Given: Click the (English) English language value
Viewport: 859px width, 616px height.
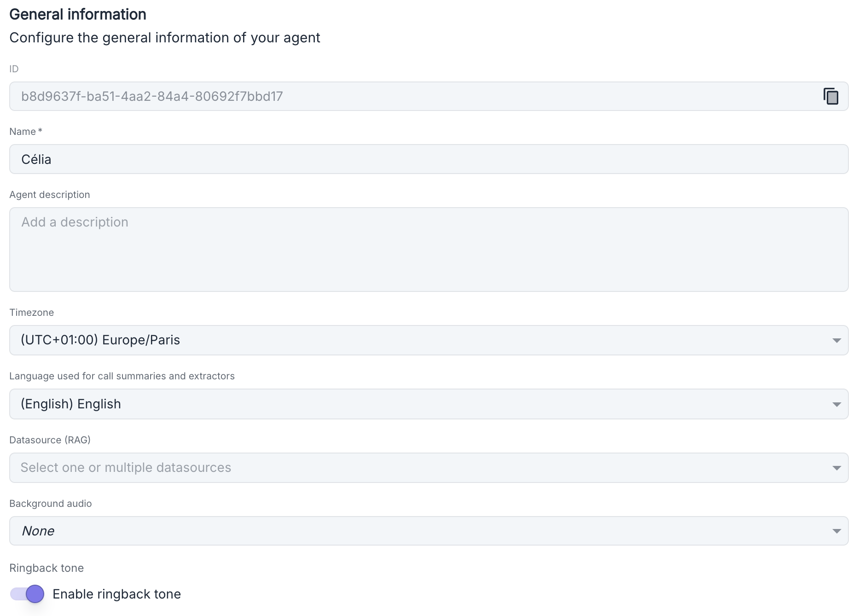Looking at the screenshot, I should point(70,404).
